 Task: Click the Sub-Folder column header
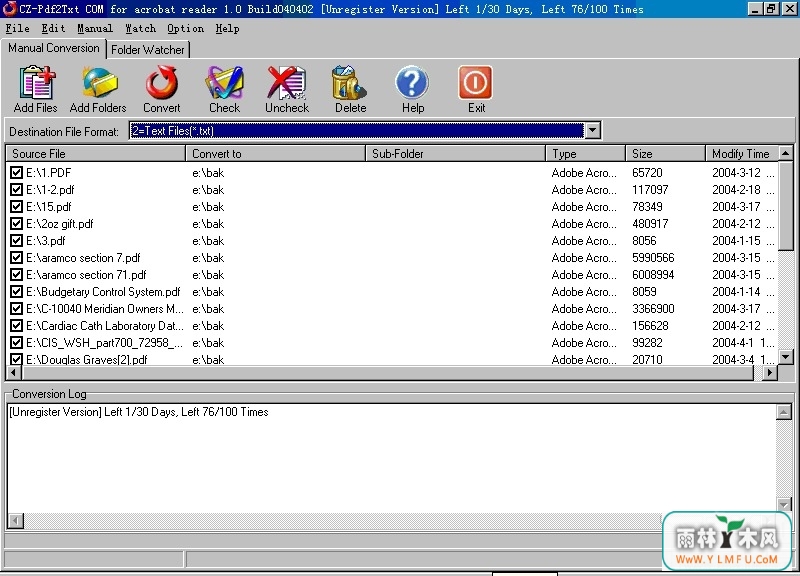[456, 154]
